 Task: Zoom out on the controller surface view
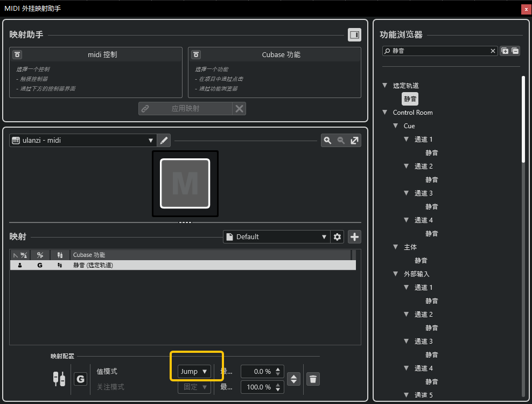pos(341,140)
